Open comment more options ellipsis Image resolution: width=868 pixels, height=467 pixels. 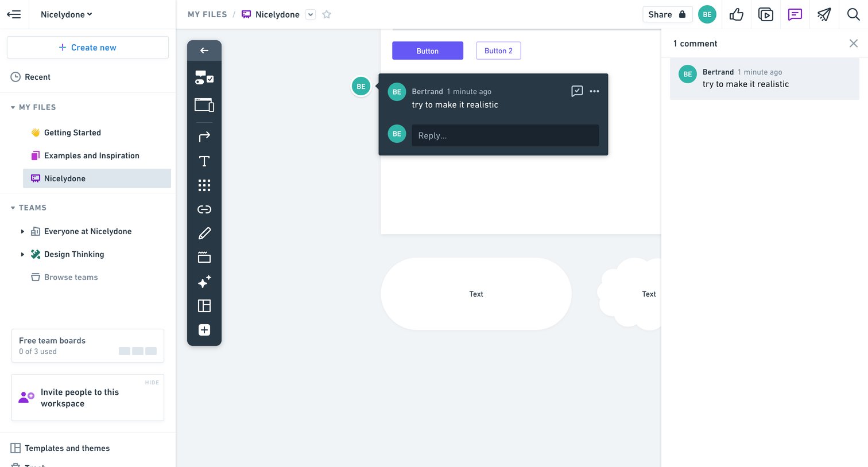pos(594,91)
